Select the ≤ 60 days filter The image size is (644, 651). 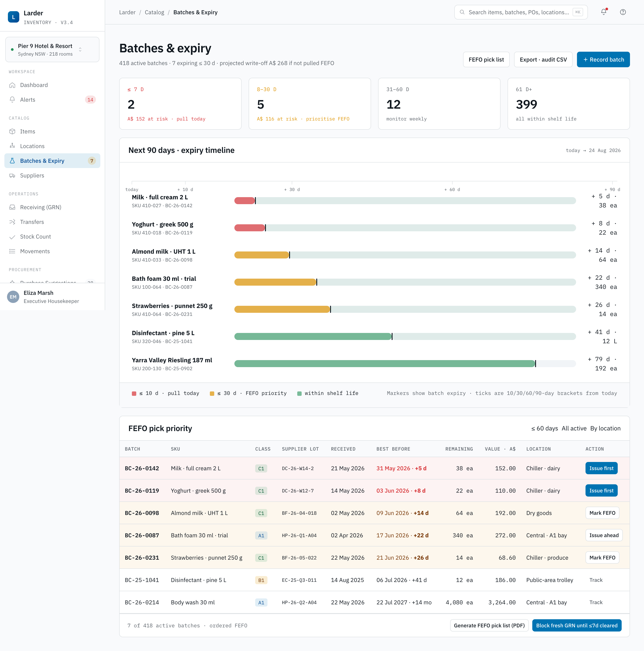(x=545, y=428)
